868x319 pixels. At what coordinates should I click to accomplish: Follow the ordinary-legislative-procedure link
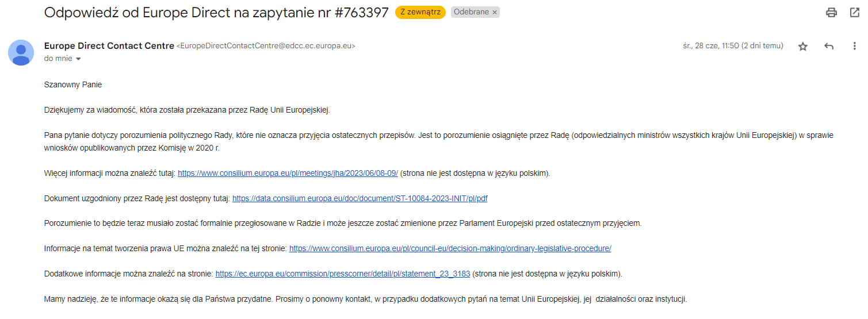pos(450,248)
